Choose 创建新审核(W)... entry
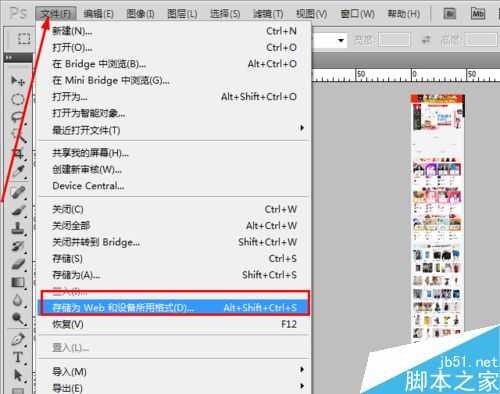 click(x=175, y=169)
